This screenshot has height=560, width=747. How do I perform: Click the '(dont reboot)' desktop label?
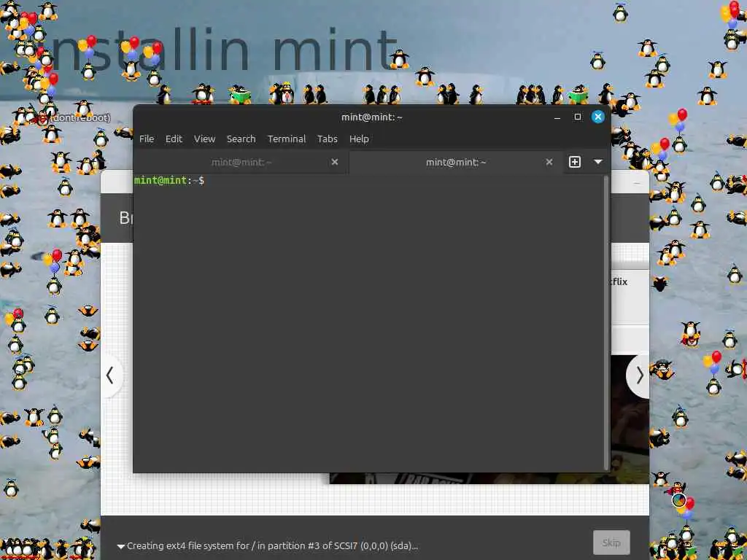click(81, 117)
